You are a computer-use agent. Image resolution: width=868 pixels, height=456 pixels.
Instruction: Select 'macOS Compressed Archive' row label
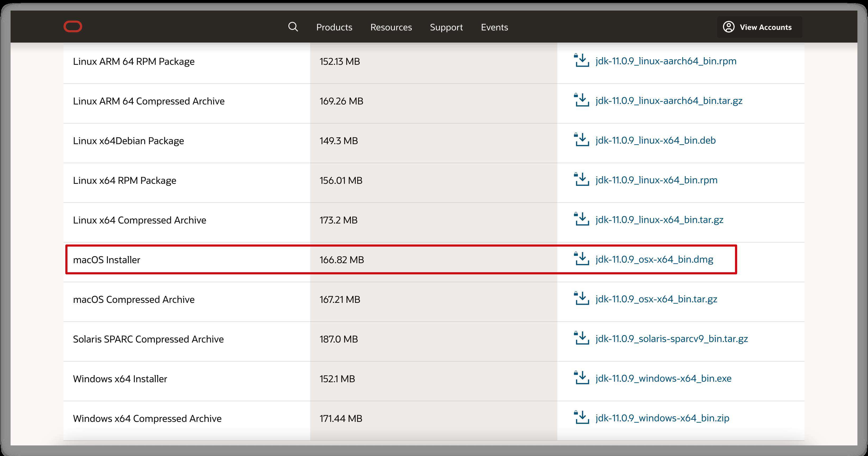tap(134, 300)
